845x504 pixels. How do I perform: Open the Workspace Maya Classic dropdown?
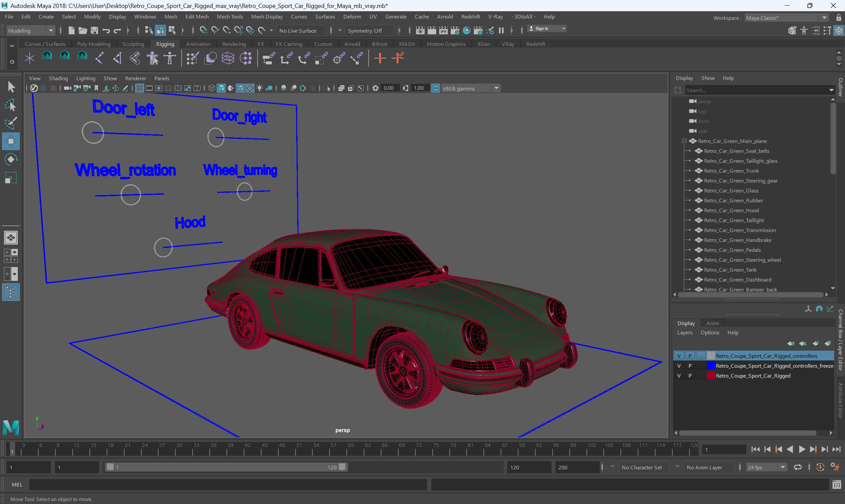point(786,18)
